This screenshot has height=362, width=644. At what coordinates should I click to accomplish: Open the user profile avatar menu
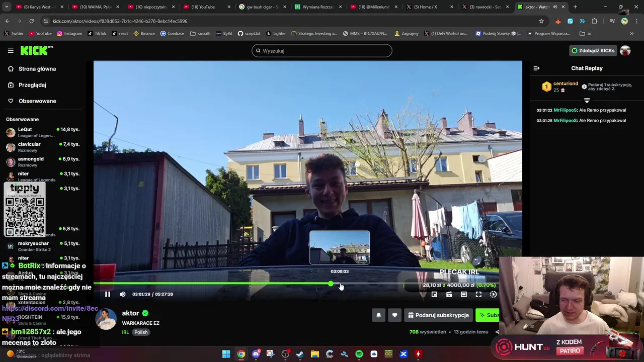coord(625,51)
